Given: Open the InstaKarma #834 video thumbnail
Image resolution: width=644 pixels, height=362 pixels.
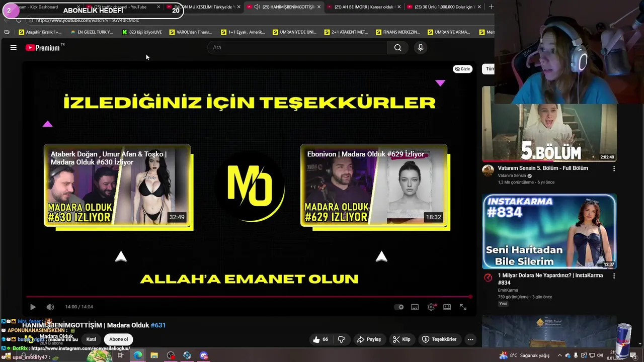Looking at the screenshot, I should point(549,232).
